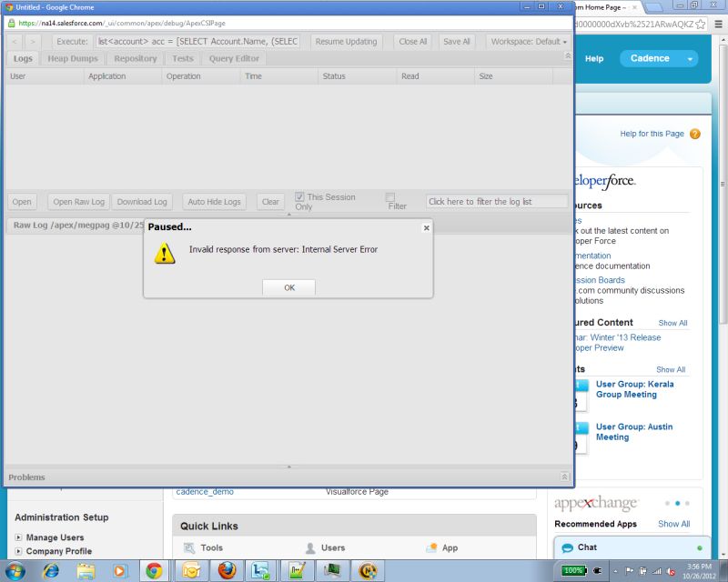728x582 pixels.
Task: Click the Help for this Page question mark icon
Action: click(x=694, y=133)
